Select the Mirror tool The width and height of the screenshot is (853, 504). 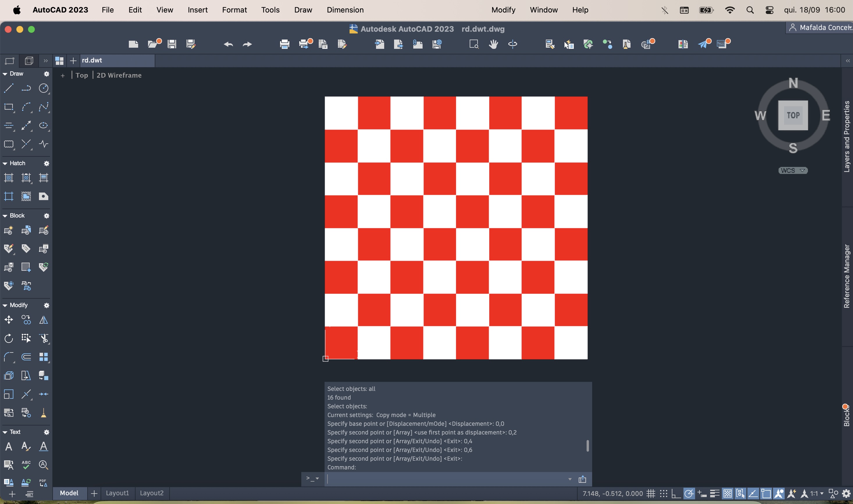click(x=43, y=320)
